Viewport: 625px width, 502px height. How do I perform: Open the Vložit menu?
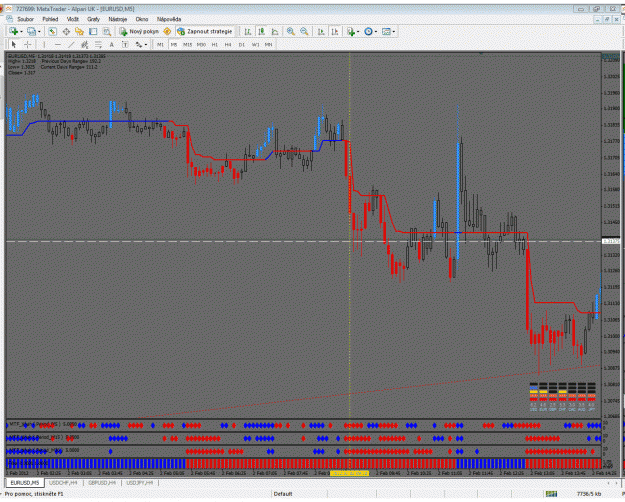pyautogui.click(x=73, y=19)
